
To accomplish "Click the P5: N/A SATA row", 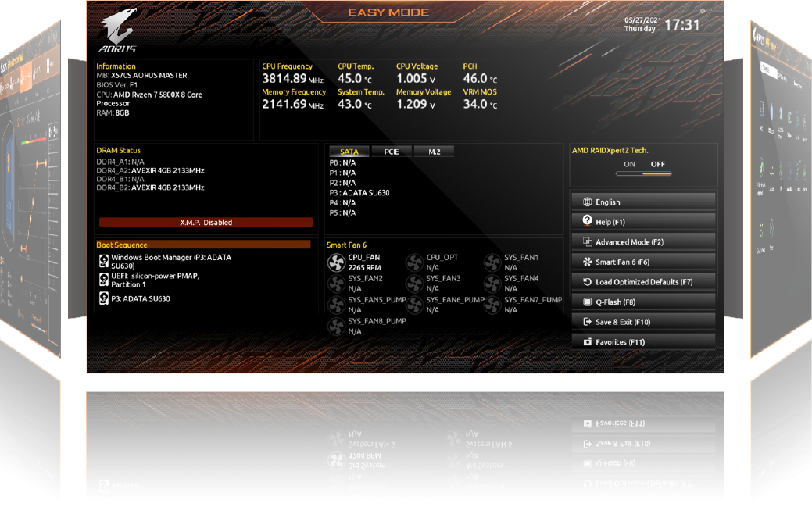I will 342,212.
